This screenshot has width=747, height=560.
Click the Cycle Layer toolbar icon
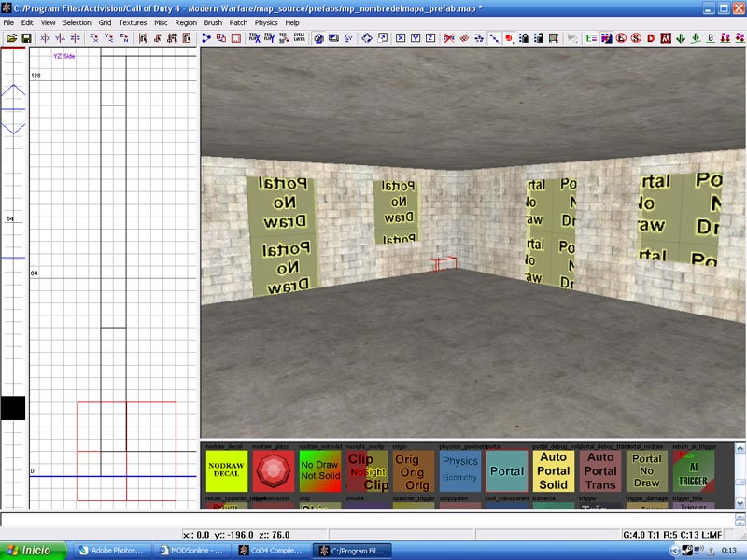299,38
